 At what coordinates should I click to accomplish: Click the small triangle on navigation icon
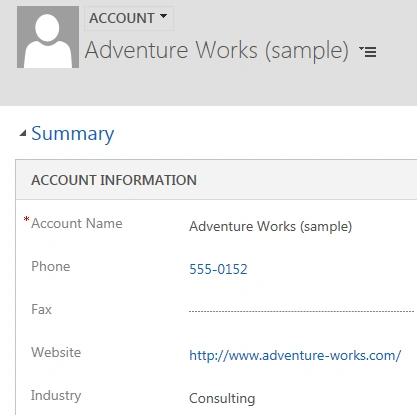(361, 49)
